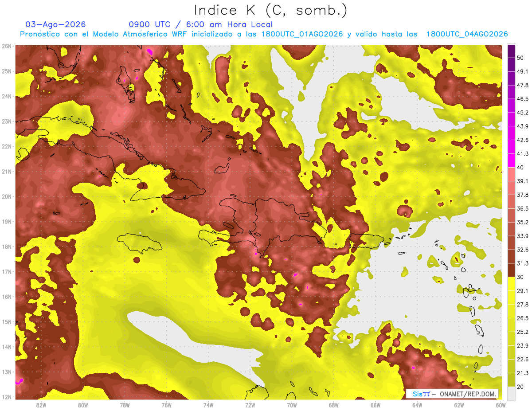Click the "1800UTC_01AGO2026" initialization time text
The image size is (532, 411).
click(x=302, y=34)
